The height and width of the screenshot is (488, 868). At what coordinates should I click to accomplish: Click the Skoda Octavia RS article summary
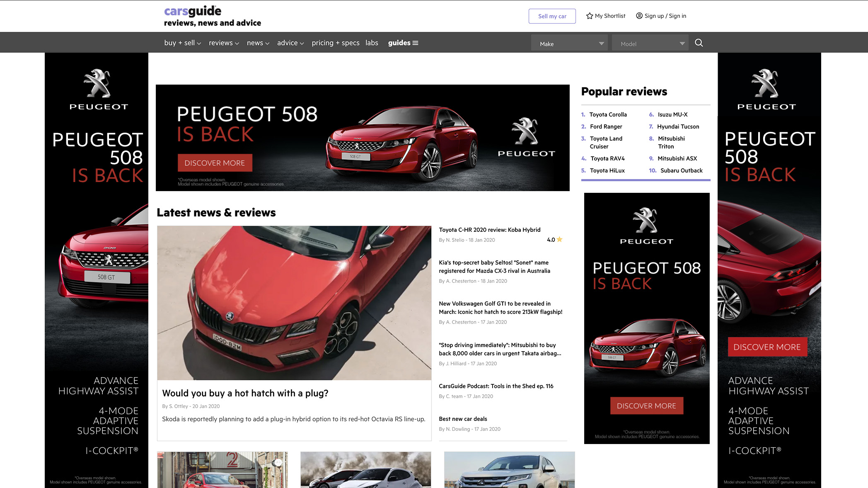point(293,419)
